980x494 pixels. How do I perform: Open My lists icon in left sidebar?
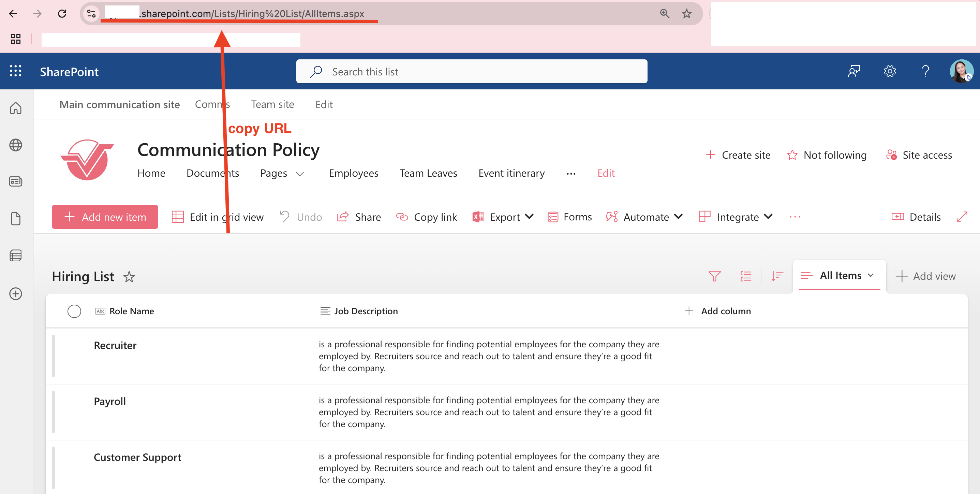pos(15,256)
